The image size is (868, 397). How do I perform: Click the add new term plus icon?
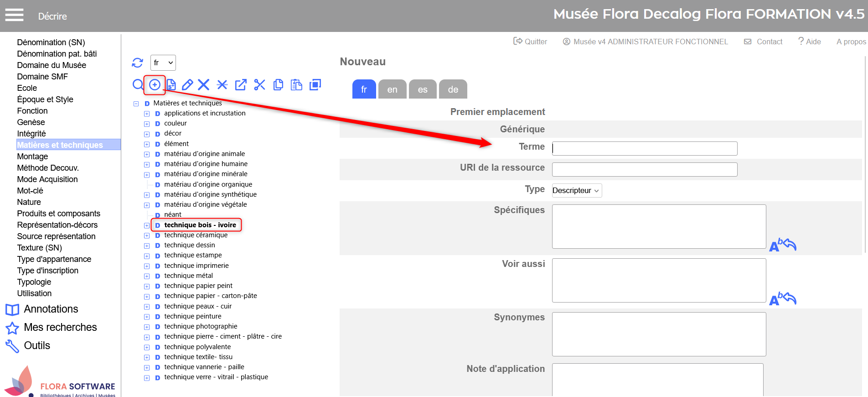click(155, 84)
